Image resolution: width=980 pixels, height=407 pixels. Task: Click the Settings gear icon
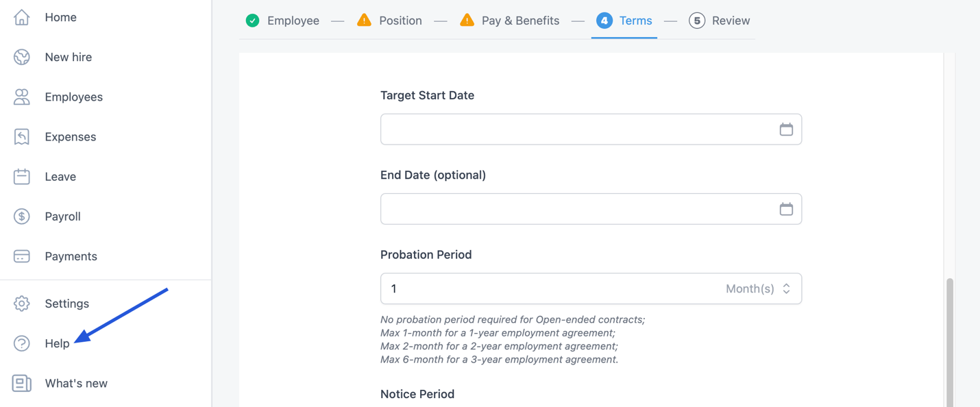click(22, 304)
